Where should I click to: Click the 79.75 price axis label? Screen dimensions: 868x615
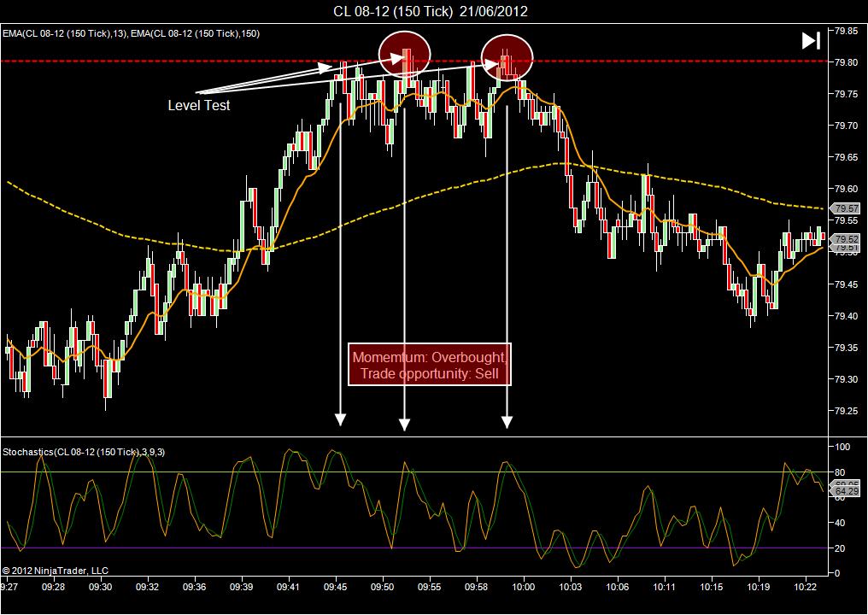(847, 94)
